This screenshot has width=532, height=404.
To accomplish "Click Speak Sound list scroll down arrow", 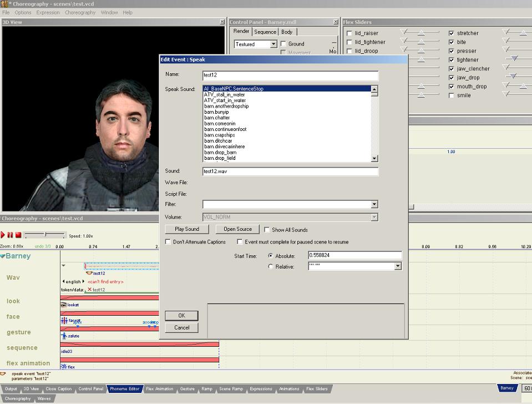I will (x=374, y=158).
